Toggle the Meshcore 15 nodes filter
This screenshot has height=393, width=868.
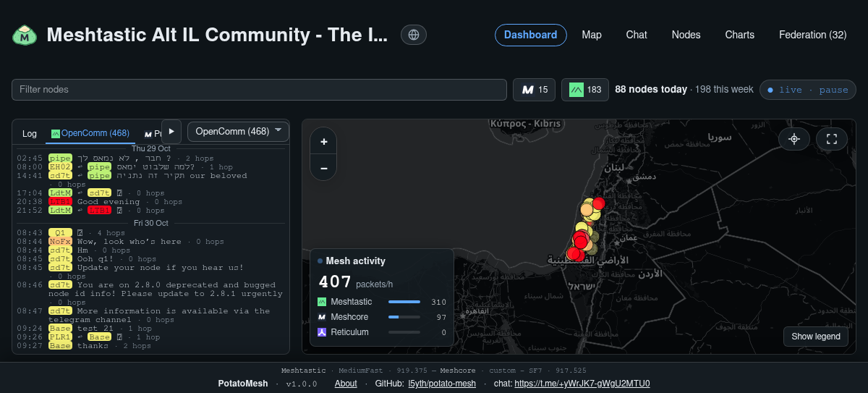(535, 90)
